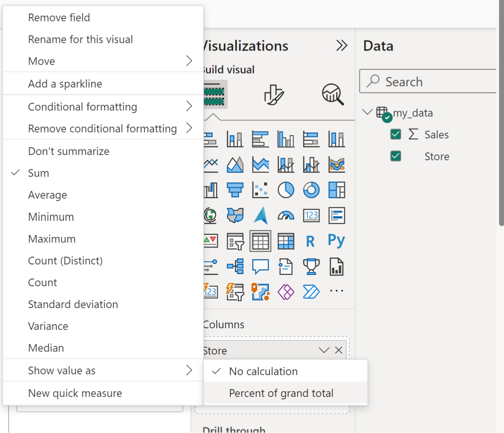Select the donut chart visualization

click(311, 190)
